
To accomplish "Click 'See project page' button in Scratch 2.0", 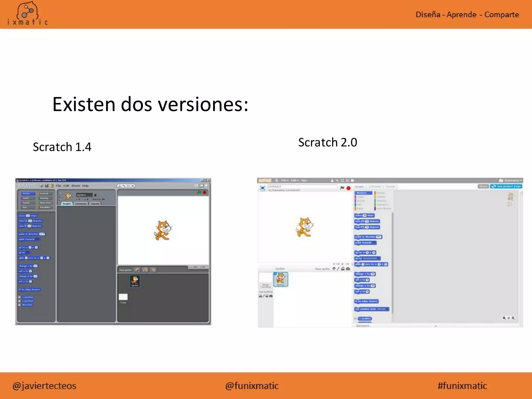I will pos(506,186).
